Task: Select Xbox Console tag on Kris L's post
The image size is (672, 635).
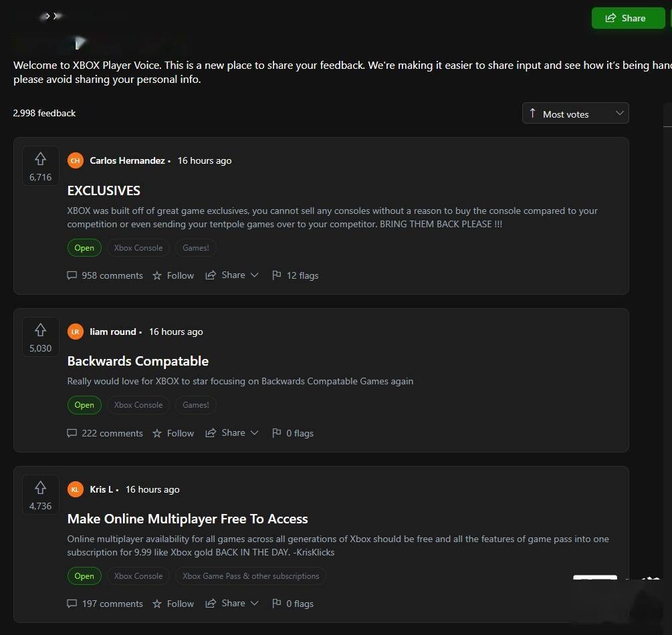Action: tap(138, 576)
